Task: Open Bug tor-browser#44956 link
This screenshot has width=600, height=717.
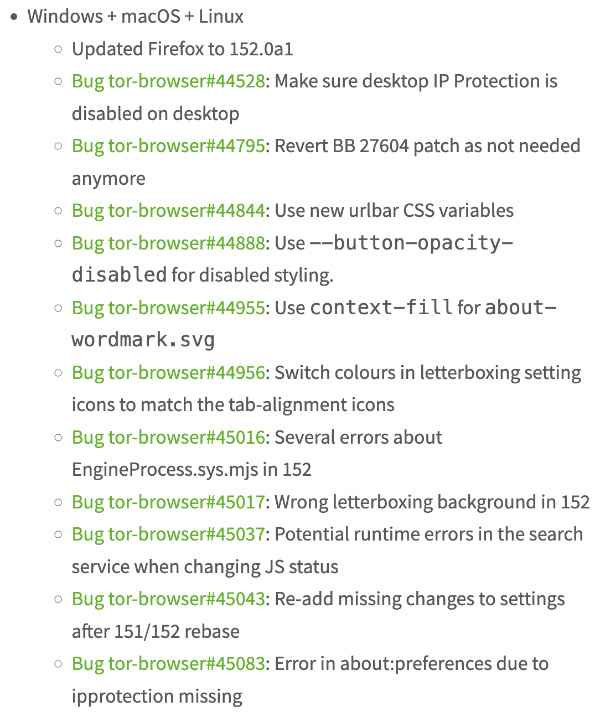Action: coord(168,373)
